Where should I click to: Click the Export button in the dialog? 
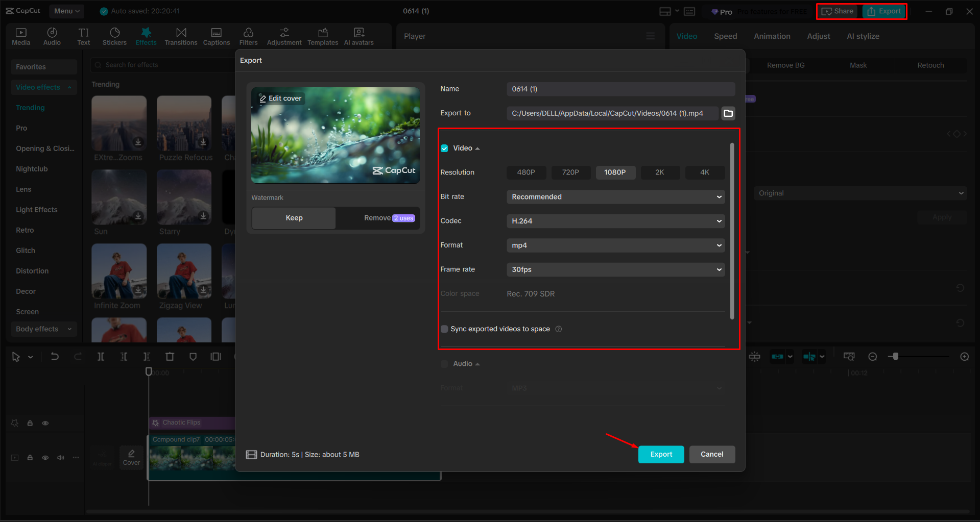click(661, 454)
